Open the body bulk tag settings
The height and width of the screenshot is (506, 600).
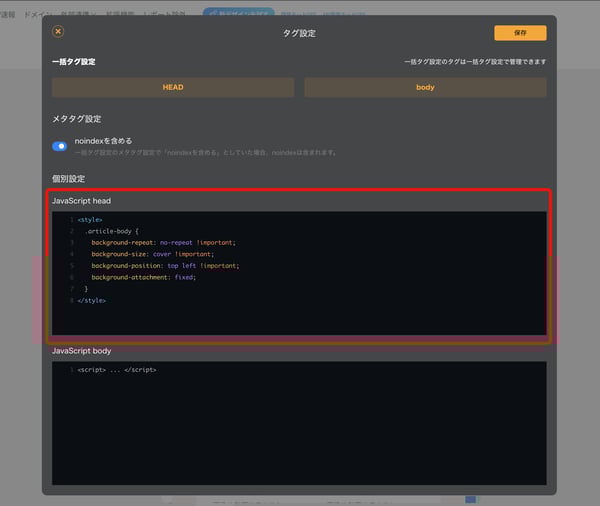coord(425,87)
